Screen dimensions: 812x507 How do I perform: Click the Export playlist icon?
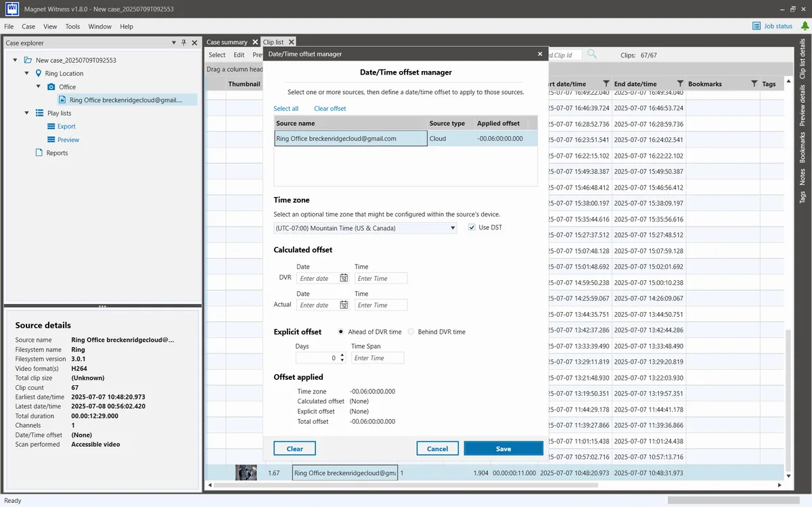pyautogui.click(x=51, y=127)
